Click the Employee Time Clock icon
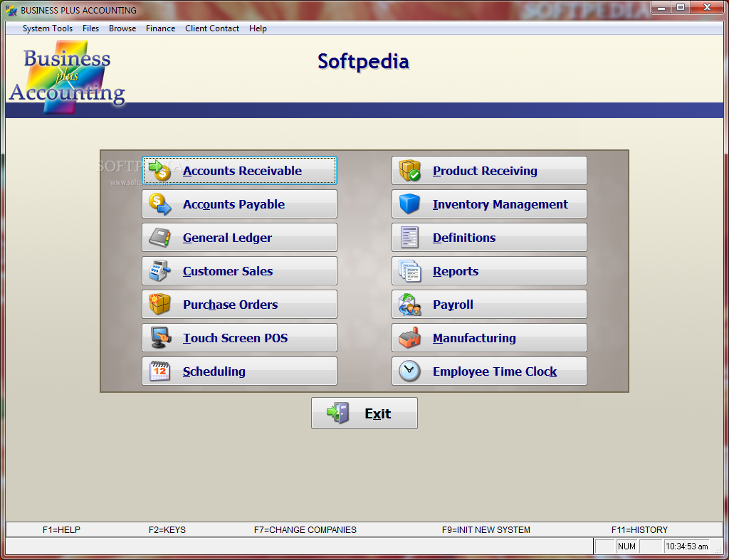 tap(409, 371)
